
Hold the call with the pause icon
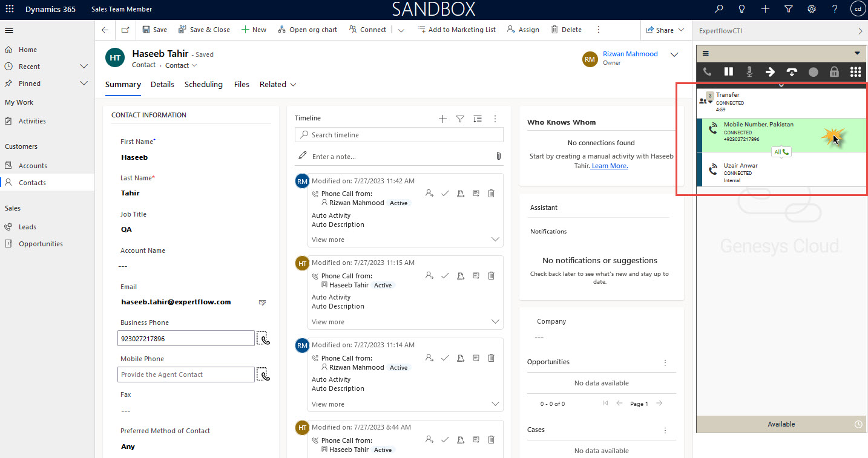(728, 72)
